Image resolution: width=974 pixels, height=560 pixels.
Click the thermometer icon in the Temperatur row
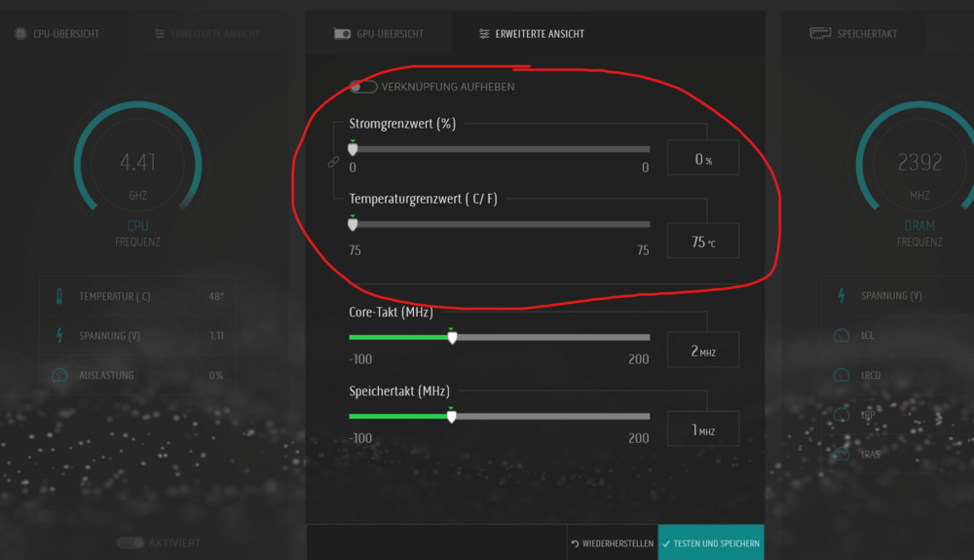click(59, 296)
